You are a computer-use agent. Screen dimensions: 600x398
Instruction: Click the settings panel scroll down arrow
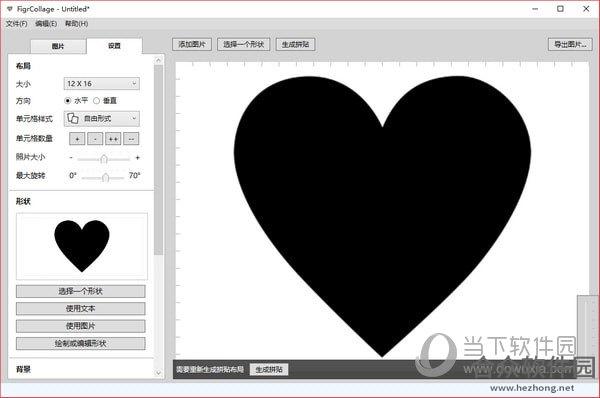click(159, 372)
